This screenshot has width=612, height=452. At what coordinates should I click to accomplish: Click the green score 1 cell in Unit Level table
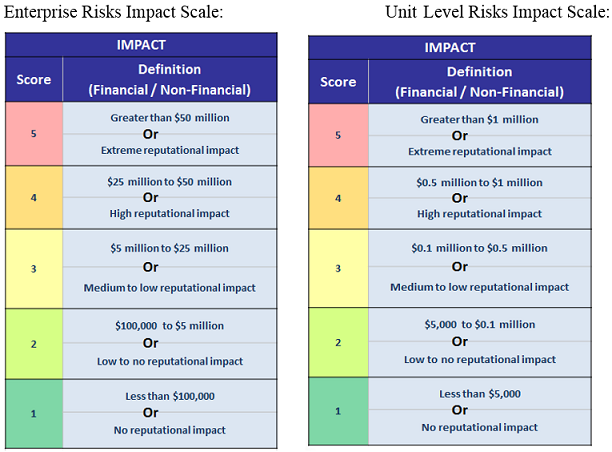tap(338, 411)
